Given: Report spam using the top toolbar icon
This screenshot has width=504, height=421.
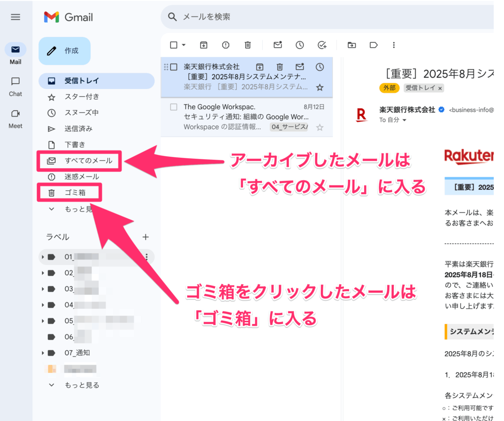Looking at the screenshot, I should (225, 45).
